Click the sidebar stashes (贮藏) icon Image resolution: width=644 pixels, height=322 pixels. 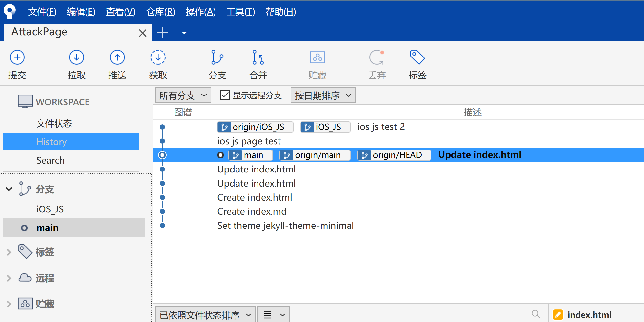25,303
